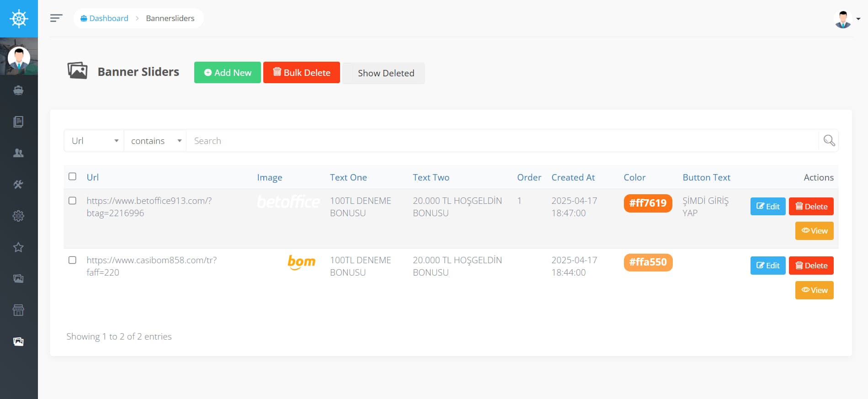The height and width of the screenshot is (399, 868).
Task: Open the Url search field dropdown
Action: [x=94, y=141]
